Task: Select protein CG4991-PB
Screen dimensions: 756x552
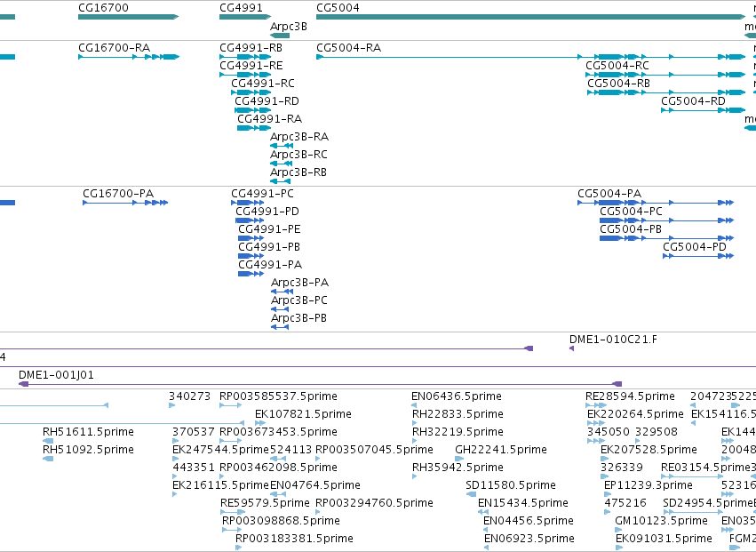Action: point(269,247)
